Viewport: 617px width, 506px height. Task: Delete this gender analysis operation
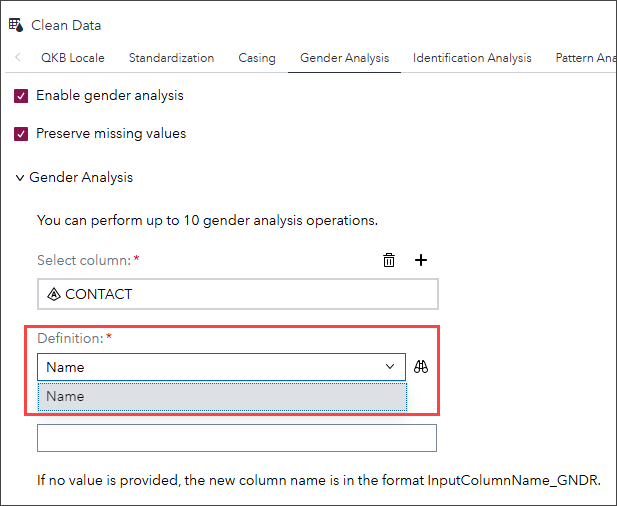(x=389, y=260)
